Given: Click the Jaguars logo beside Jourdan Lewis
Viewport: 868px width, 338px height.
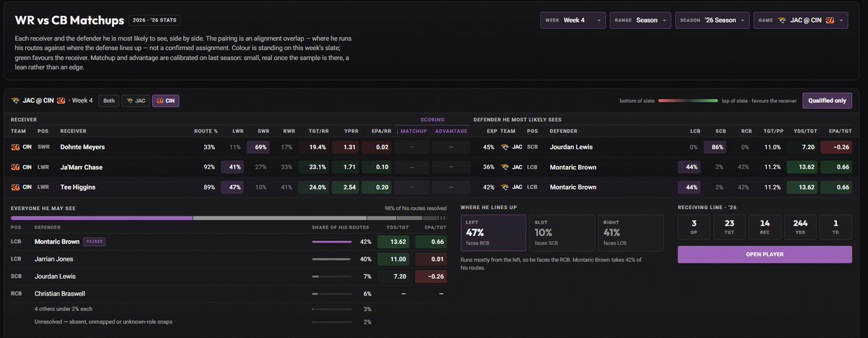Looking at the screenshot, I should pos(504,147).
